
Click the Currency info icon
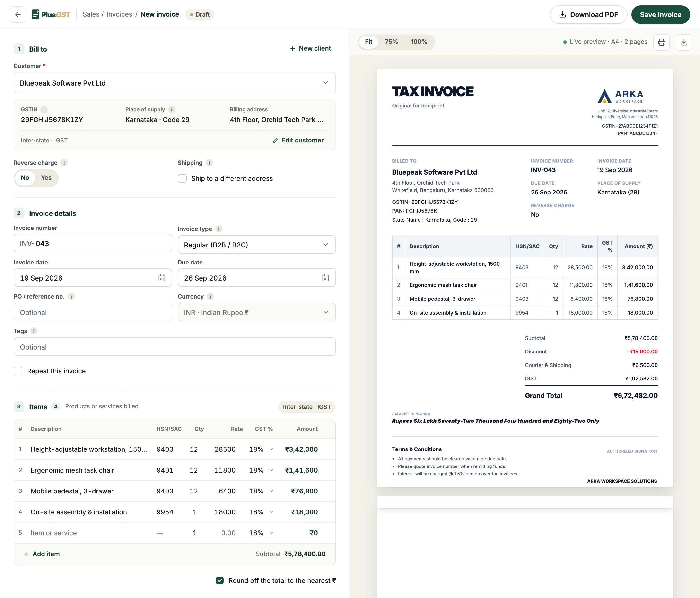tap(210, 297)
